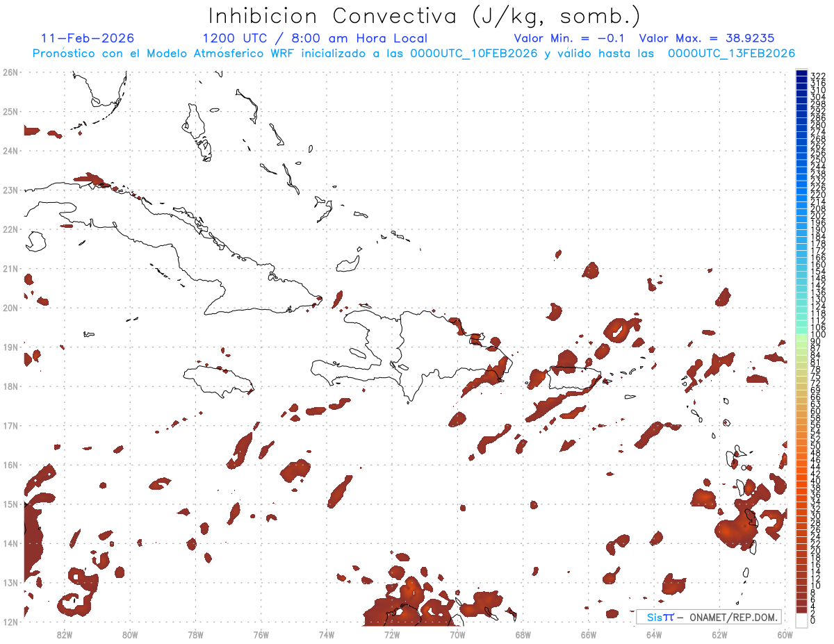Click the '21N' latitude label
Screen dimensions: 834x644
(x=10, y=268)
